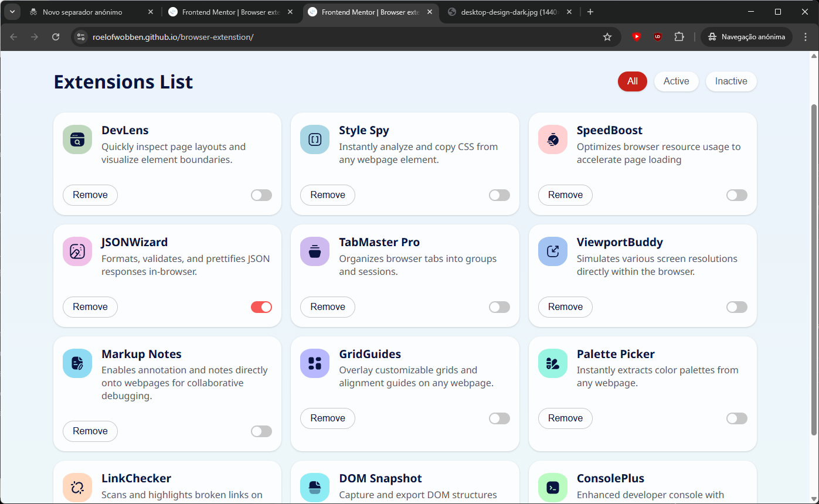Image resolution: width=819 pixels, height=504 pixels.
Task: Remove the ViewportBuddy extension
Action: click(x=565, y=307)
